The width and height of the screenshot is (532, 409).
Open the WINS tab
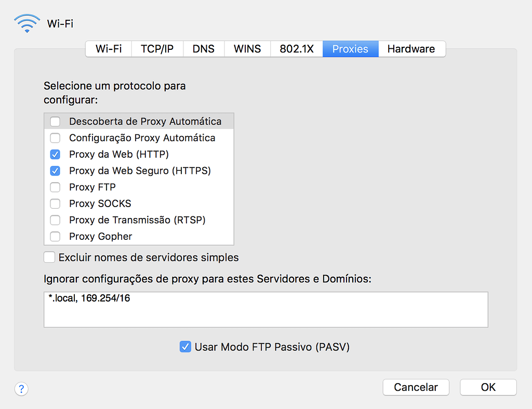coord(247,49)
